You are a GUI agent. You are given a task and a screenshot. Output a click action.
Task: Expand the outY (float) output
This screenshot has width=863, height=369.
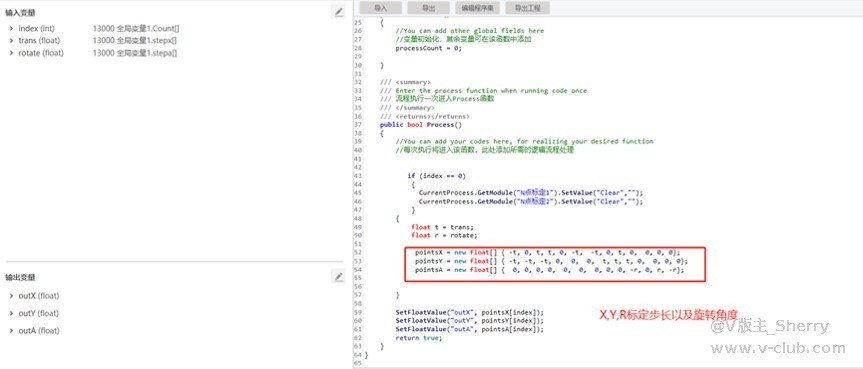pos(12,313)
